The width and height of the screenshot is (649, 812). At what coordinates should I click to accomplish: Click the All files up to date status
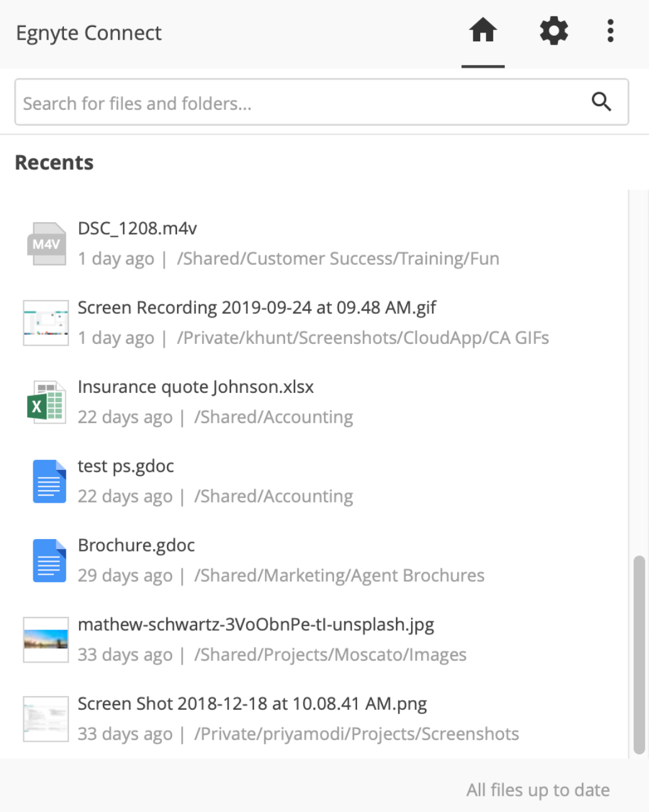coord(538,790)
